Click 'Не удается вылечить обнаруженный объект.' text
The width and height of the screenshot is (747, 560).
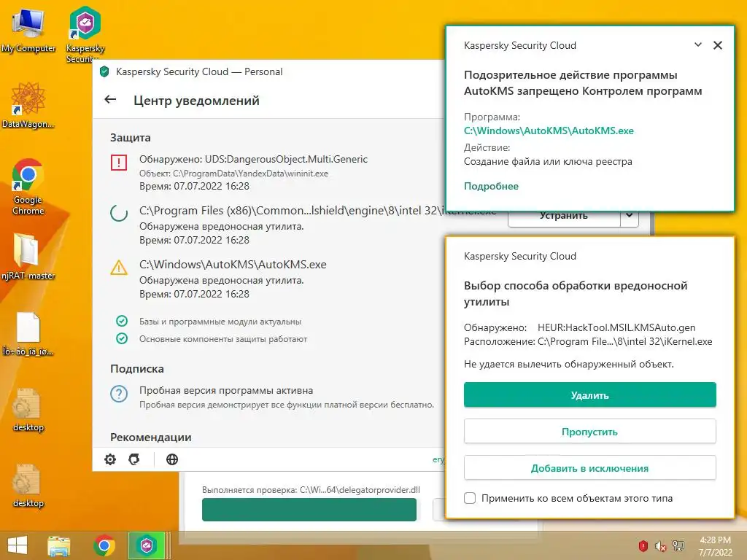pos(569,365)
